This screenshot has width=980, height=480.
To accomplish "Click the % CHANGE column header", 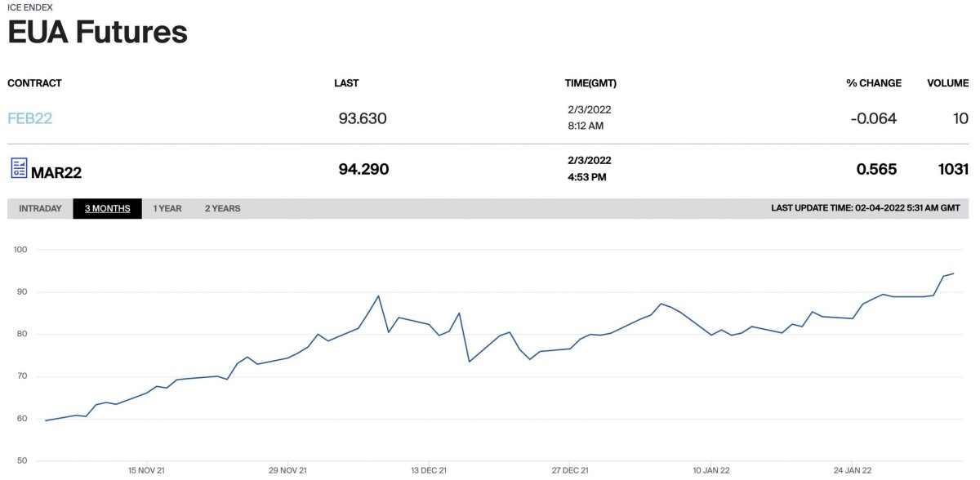I will click(x=874, y=83).
